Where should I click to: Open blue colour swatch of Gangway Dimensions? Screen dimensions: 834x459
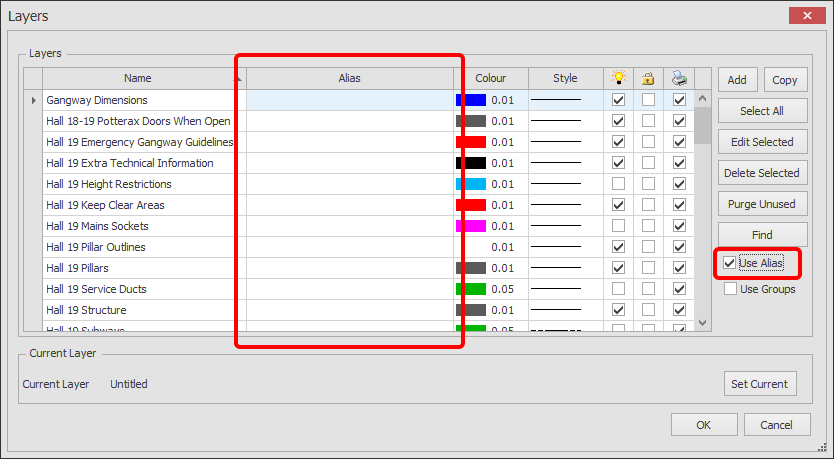click(x=471, y=100)
